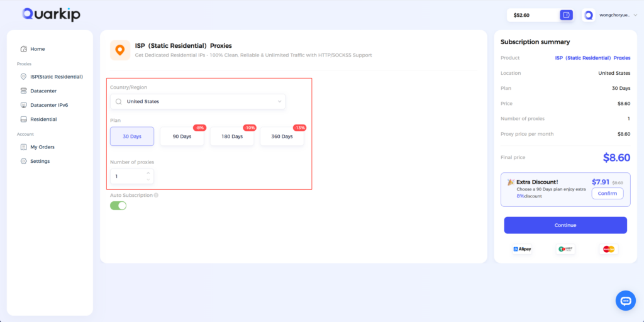Click the United States location value
Screen dimensions: 644x322
click(x=614, y=73)
